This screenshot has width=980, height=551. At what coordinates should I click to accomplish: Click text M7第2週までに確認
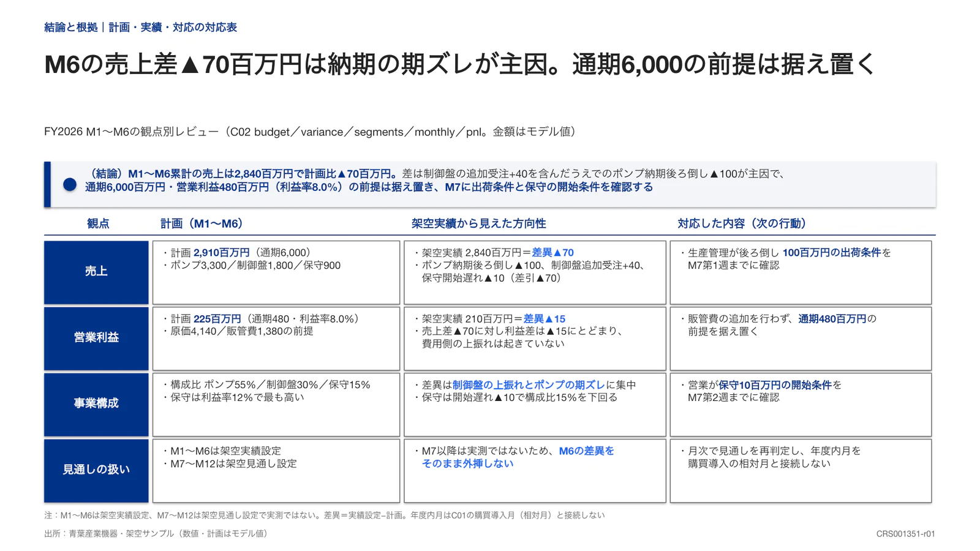(734, 397)
